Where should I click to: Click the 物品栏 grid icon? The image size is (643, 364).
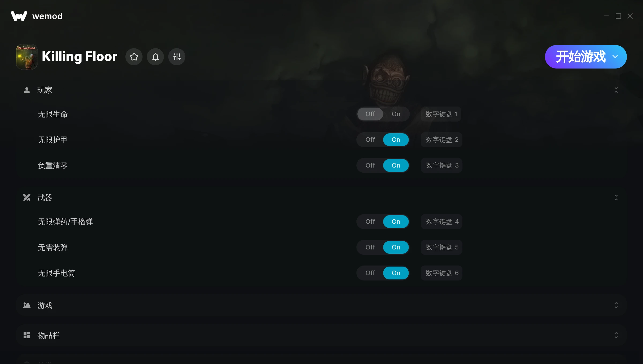point(27,335)
